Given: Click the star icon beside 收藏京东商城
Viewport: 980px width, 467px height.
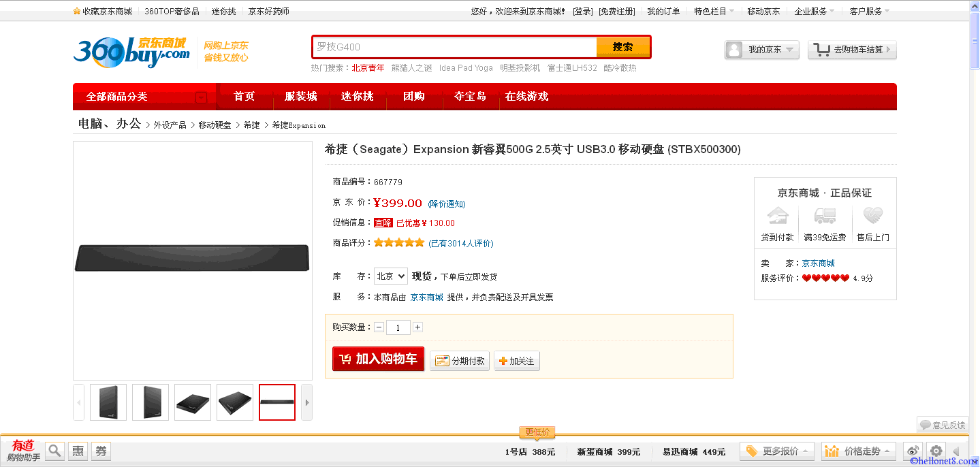Looking at the screenshot, I should (77, 11).
